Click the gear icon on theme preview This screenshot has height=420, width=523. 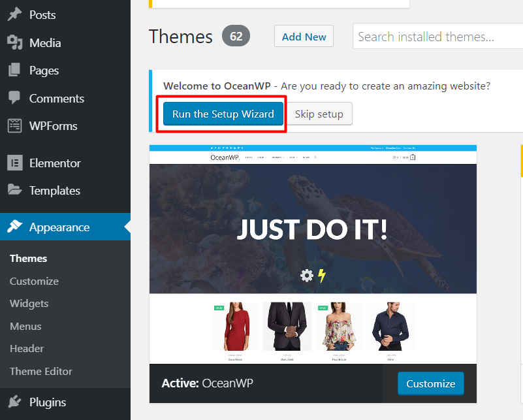307,276
